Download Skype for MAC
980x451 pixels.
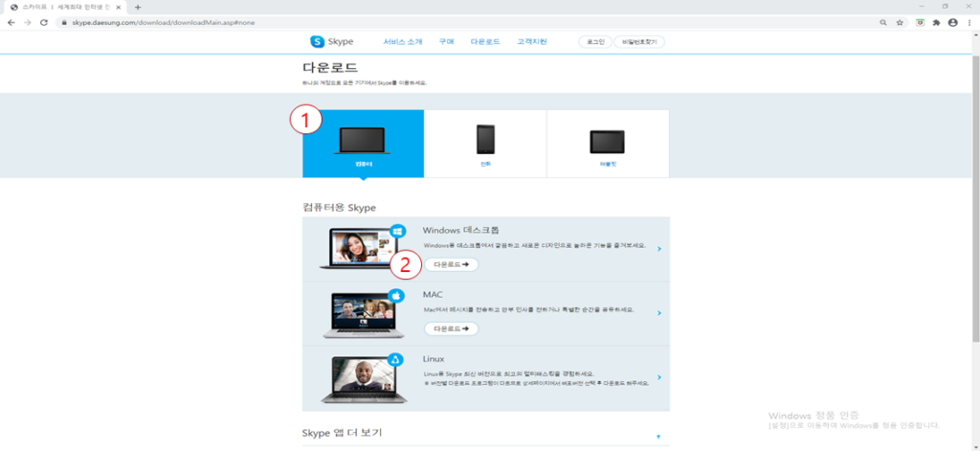[x=452, y=328]
